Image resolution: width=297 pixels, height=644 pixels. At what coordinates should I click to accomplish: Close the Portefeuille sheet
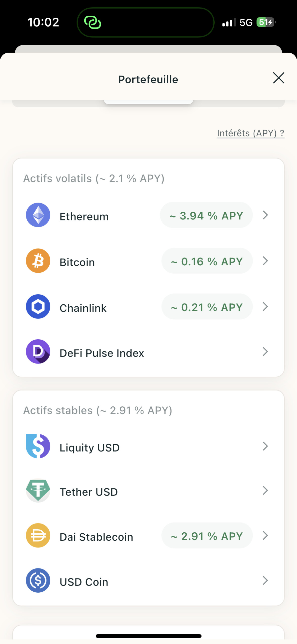point(279,78)
